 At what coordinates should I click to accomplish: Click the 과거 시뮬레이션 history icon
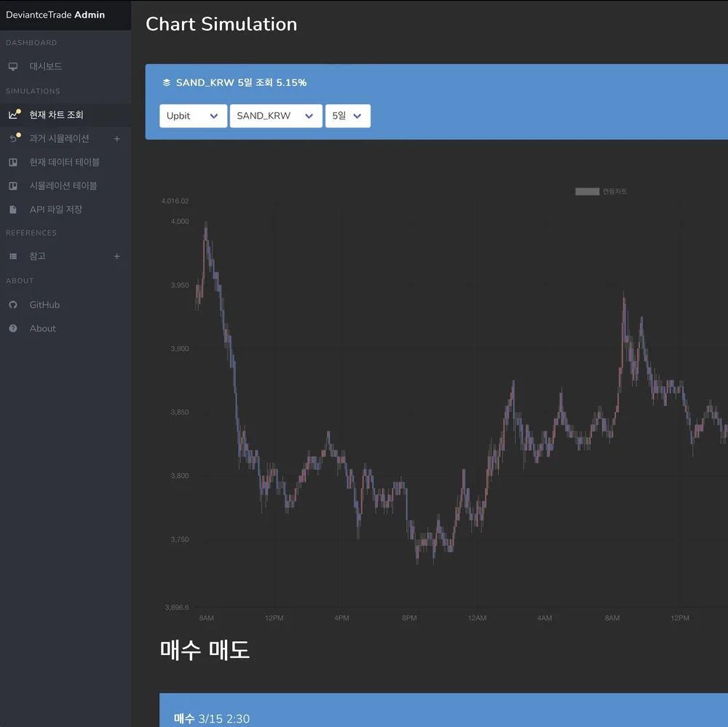(13, 138)
